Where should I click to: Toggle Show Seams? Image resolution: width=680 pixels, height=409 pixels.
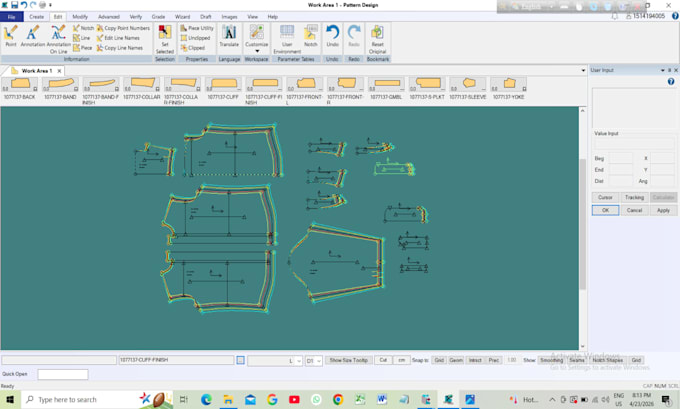pos(576,360)
